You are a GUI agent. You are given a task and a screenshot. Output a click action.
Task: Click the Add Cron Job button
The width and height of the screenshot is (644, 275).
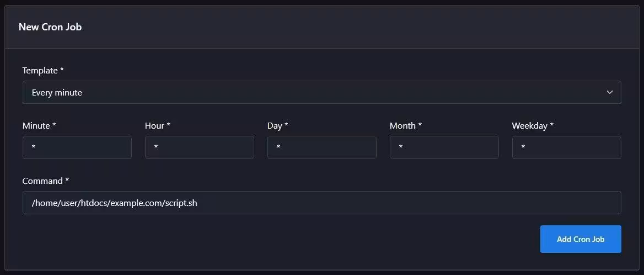pos(581,239)
